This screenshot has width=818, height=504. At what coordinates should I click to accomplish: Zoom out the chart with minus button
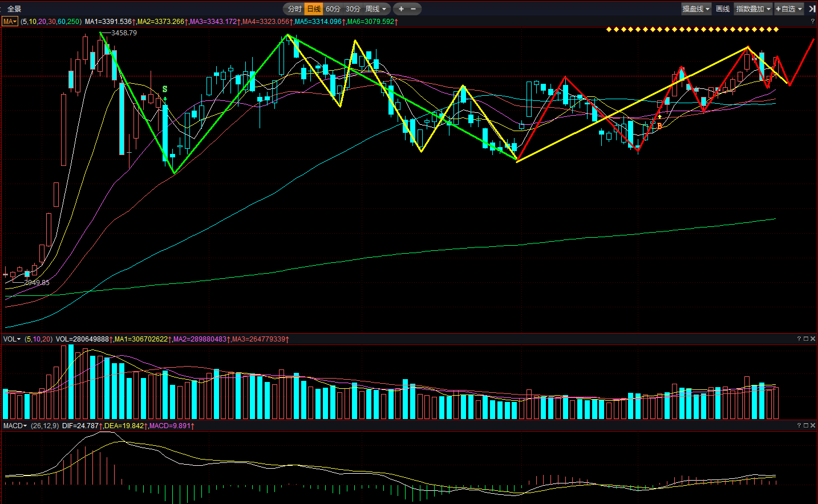(x=414, y=9)
